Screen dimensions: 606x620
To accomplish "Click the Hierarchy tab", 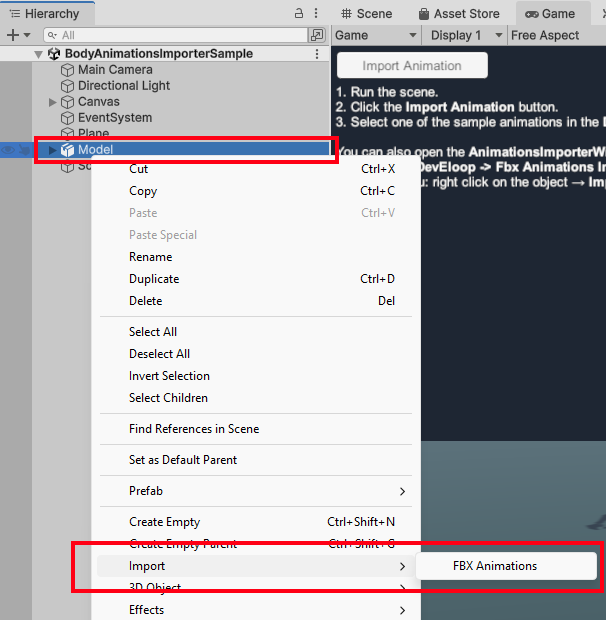I will [x=45, y=14].
